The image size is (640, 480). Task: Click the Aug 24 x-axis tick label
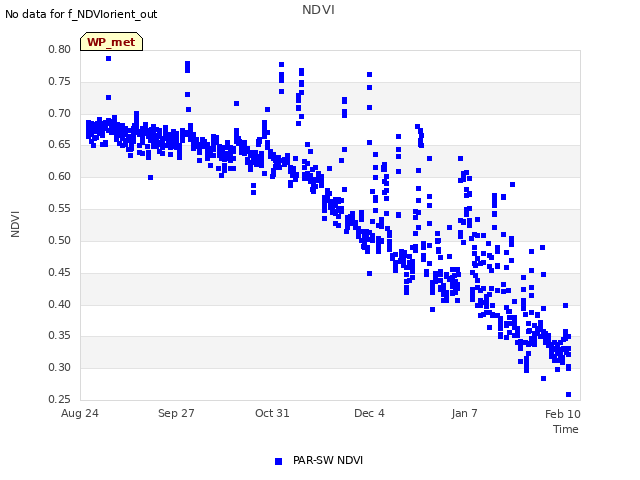click(x=80, y=413)
